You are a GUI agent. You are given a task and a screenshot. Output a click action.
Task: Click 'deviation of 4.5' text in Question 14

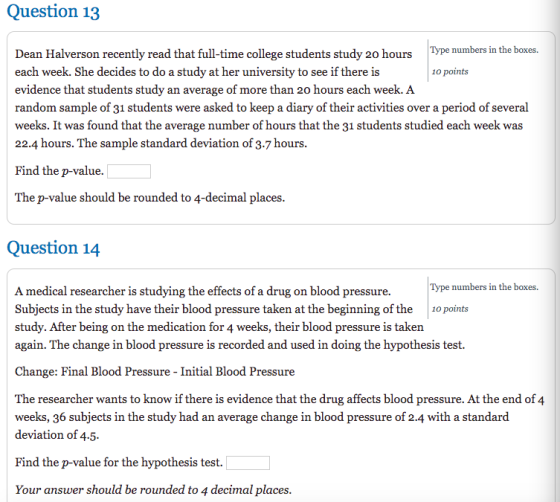pyautogui.click(x=57, y=435)
